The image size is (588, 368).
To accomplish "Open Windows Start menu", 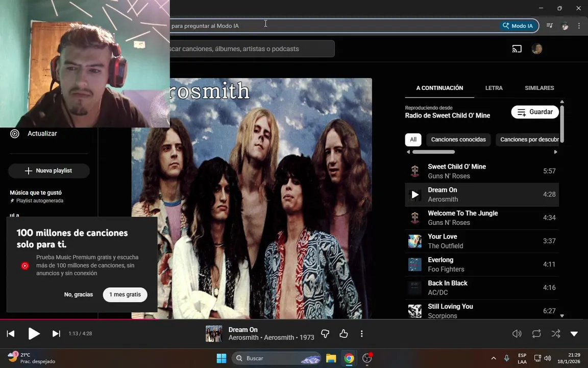I will click(222, 358).
